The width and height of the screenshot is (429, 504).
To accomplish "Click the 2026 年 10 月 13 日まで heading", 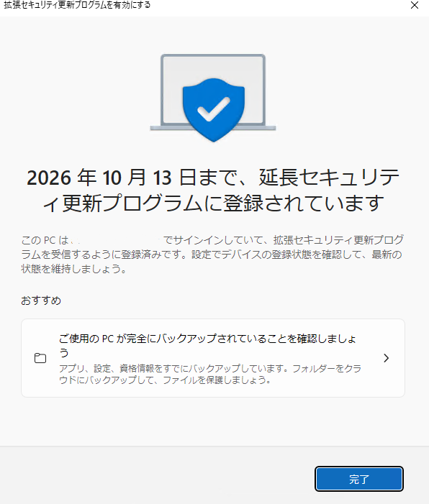I will pyautogui.click(x=213, y=178).
